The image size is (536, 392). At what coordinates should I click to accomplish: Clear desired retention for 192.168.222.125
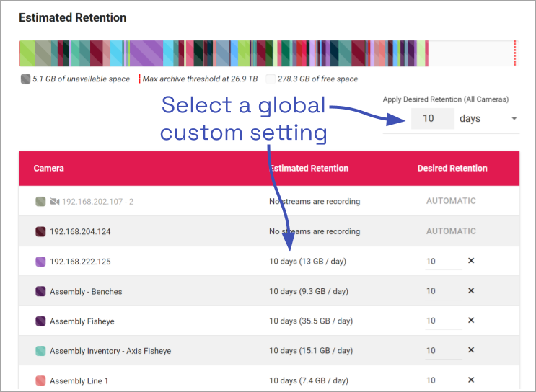(x=471, y=261)
